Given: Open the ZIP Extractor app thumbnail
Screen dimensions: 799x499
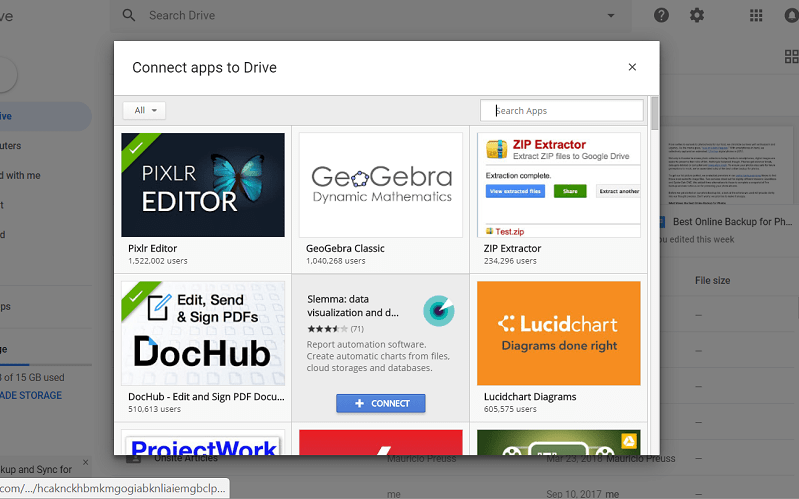Looking at the screenshot, I should pos(558,185).
